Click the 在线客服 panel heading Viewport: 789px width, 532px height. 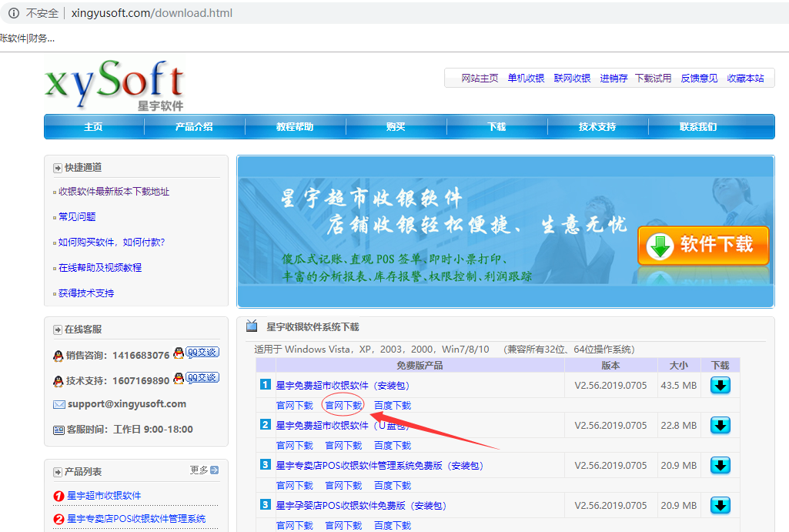click(x=83, y=330)
